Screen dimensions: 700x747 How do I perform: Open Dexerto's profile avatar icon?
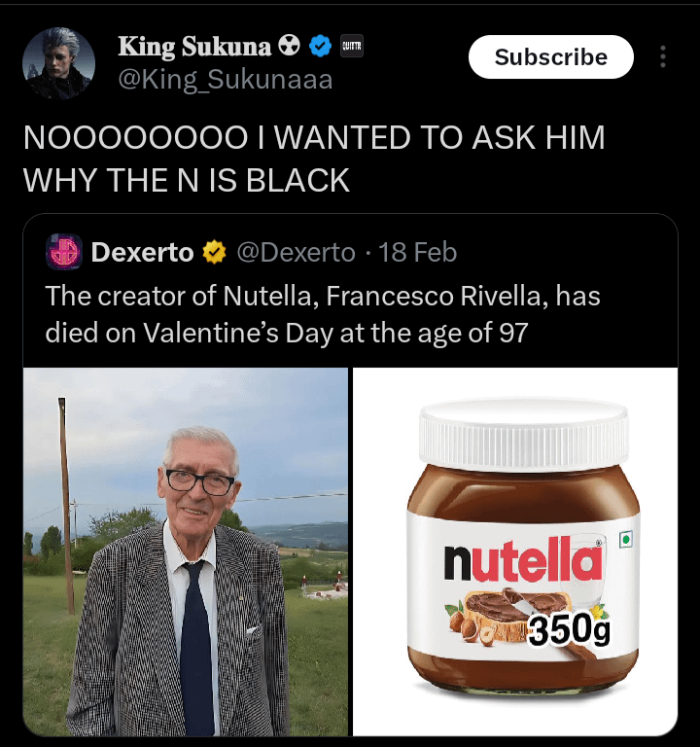coord(64,252)
